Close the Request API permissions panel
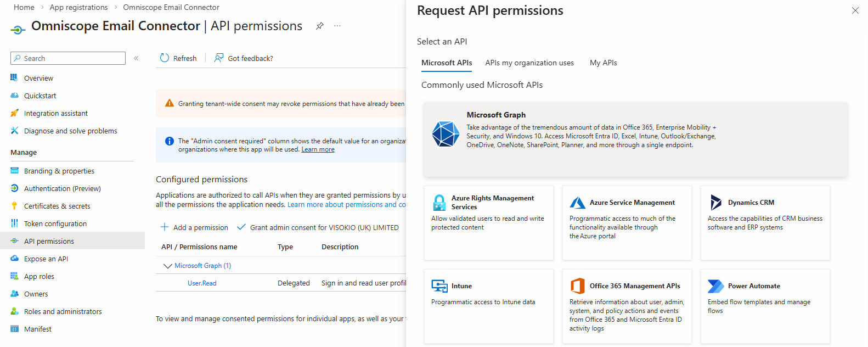This screenshot has height=347, width=868. [855, 10]
